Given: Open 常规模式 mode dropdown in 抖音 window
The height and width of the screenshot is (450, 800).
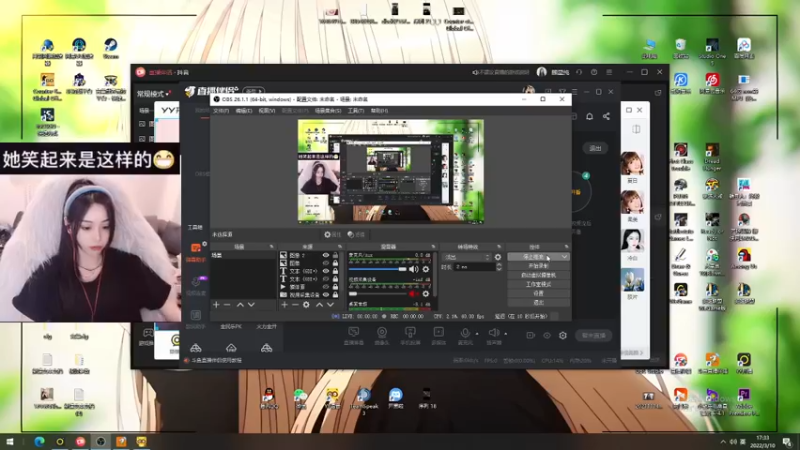Looking at the screenshot, I should [154, 93].
